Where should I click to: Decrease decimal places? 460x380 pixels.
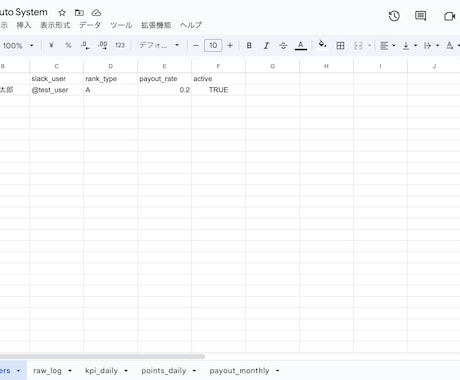[85, 45]
